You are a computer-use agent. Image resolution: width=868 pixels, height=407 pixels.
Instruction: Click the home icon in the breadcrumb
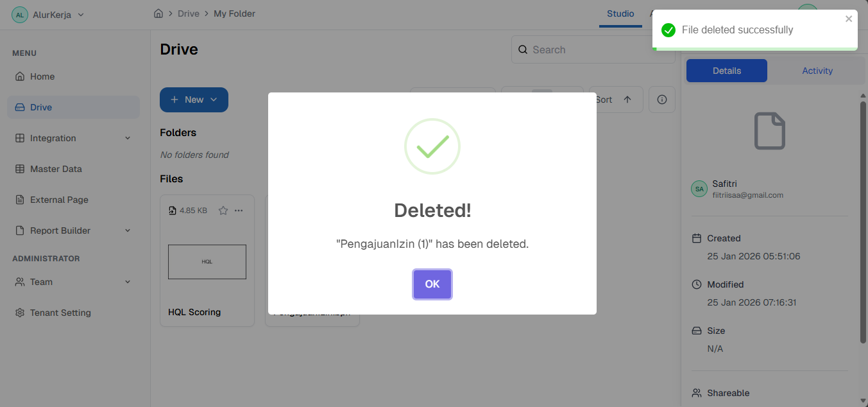tap(158, 13)
